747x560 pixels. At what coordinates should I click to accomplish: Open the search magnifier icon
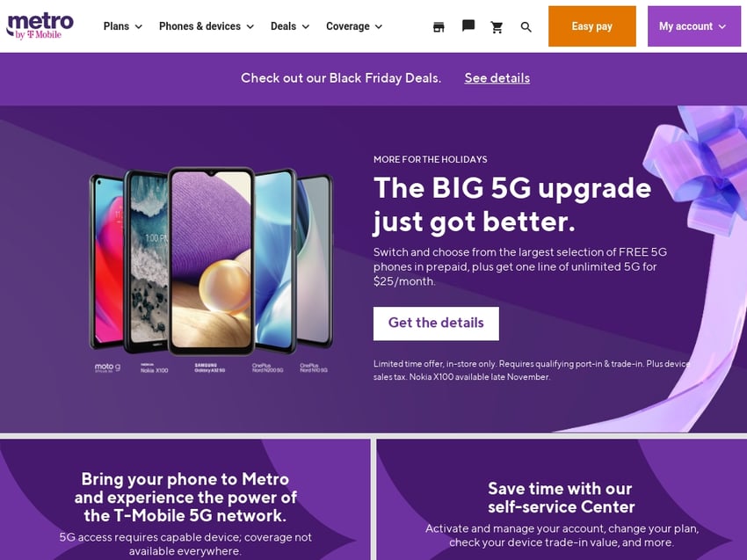[526, 27]
